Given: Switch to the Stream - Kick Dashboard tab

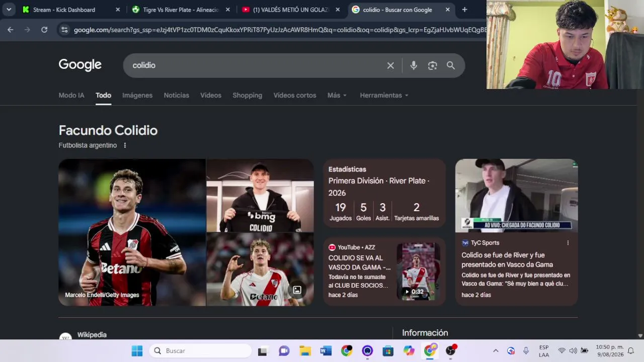Looking at the screenshot, I should pos(70,10).
